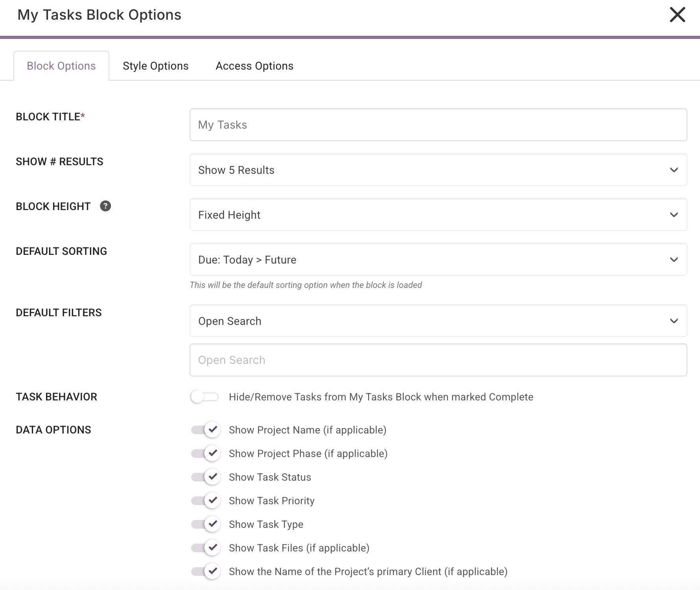
Task: Toggle Show Task Files switch
Action: click(x=205, y=548)
